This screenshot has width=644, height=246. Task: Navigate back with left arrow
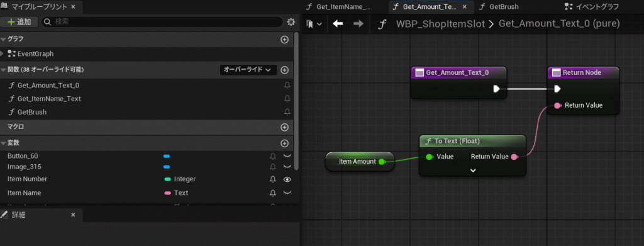338,25
